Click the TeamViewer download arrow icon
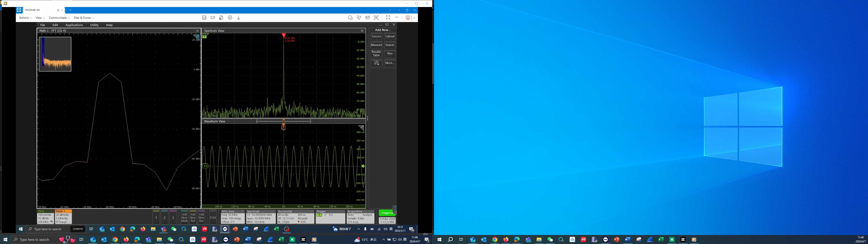Image resolution: width=868 pixels, height=244 pixels. click(x=238, y=18)
